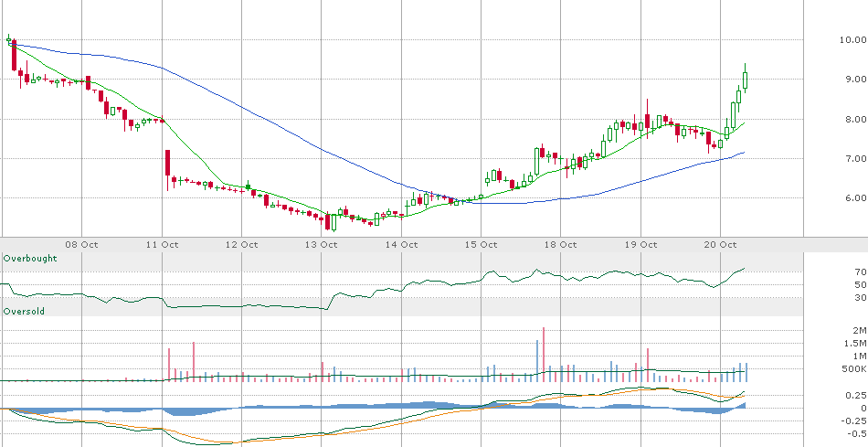
Task: Select the latest tall green candlestick near 9.00
Action: tap(745, 80)
